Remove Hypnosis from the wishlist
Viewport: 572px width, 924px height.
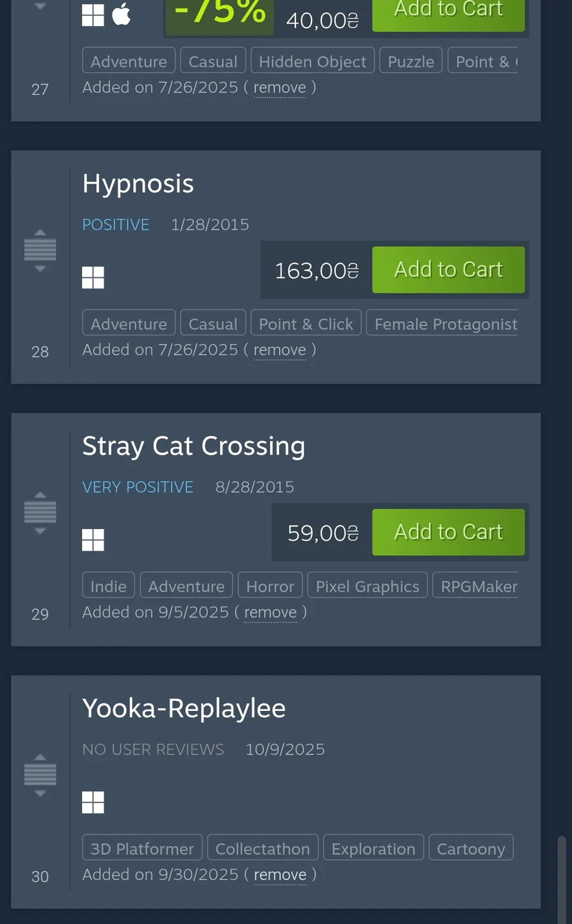280,350
